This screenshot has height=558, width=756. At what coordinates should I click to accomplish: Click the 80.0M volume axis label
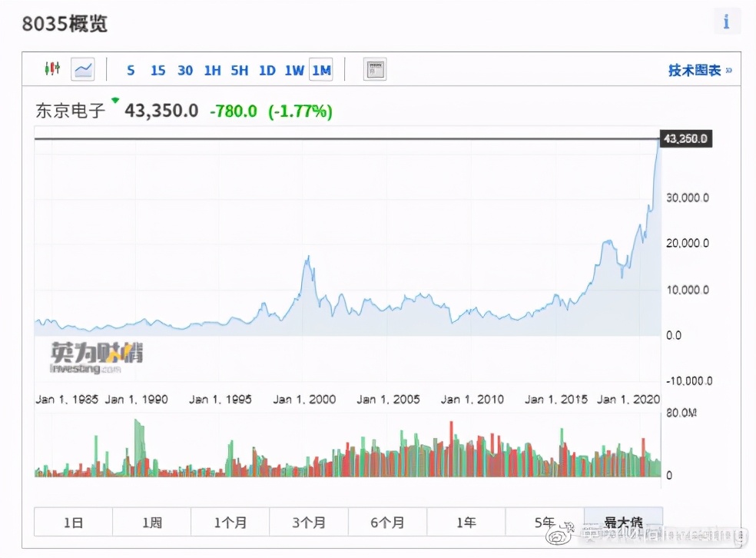tap(681, 413)
